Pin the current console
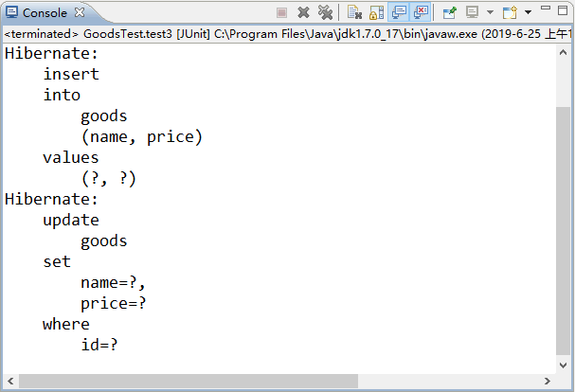575x392 pixels. coord(449,12)
